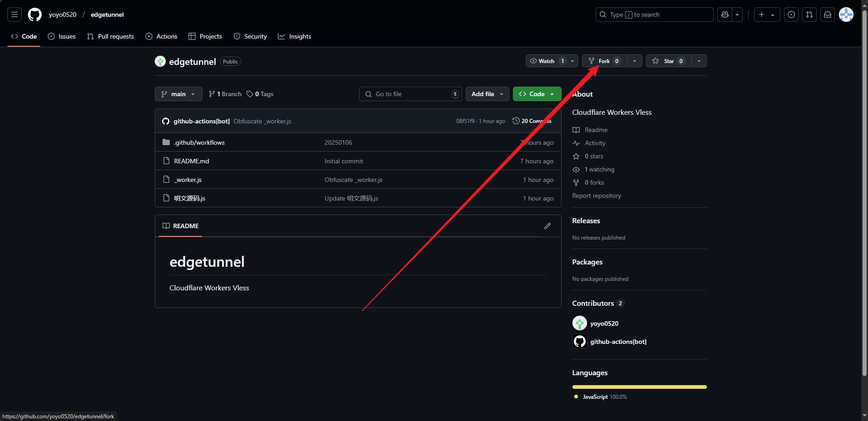Image resolution: width=868 pixels, height=421 pixels.
Task: Open the Actions tab
Action: 161,36
